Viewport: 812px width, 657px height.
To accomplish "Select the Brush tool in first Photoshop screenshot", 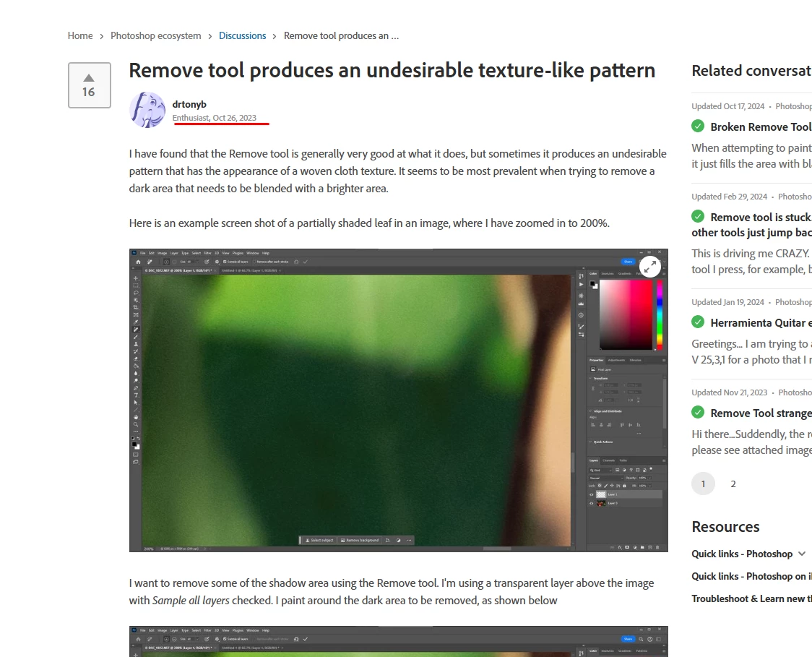I will tap(136, 337).
